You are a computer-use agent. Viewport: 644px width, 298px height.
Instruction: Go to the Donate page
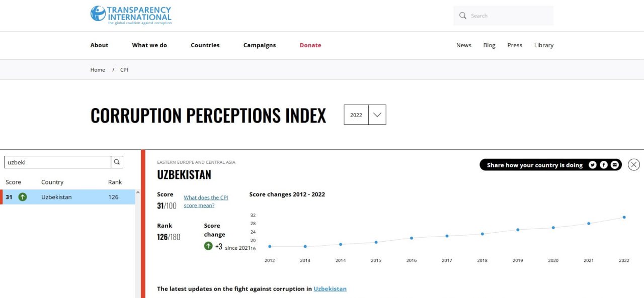[310, 45]
